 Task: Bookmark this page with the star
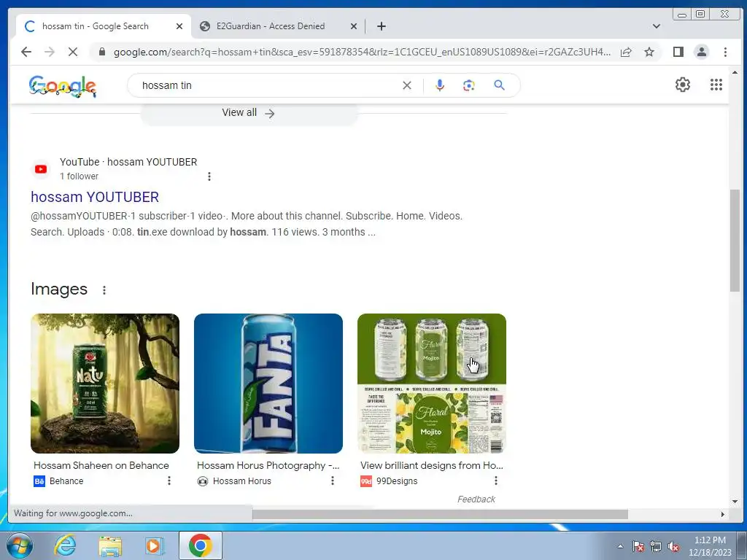[x=649, y=52]
